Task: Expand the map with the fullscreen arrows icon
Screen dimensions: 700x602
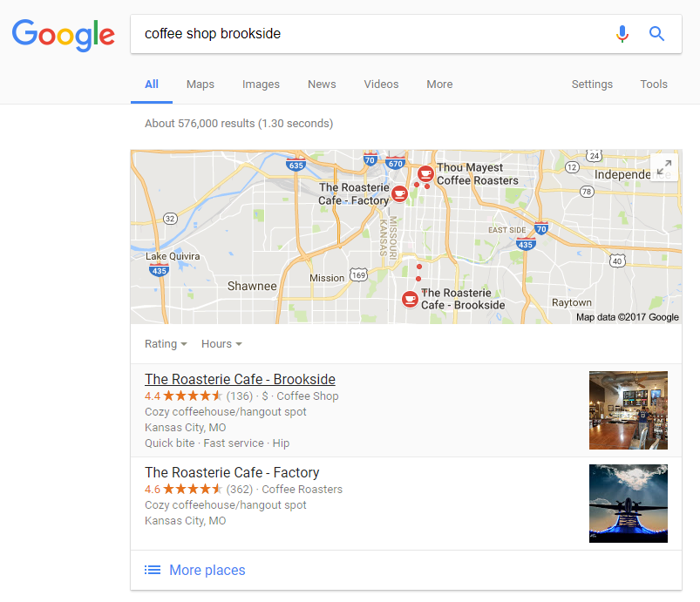Action: pos(664,167)
